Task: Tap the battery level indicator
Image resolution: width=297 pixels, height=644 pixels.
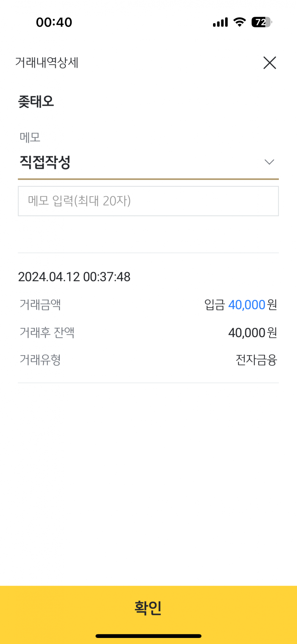Action: [261, 22]
